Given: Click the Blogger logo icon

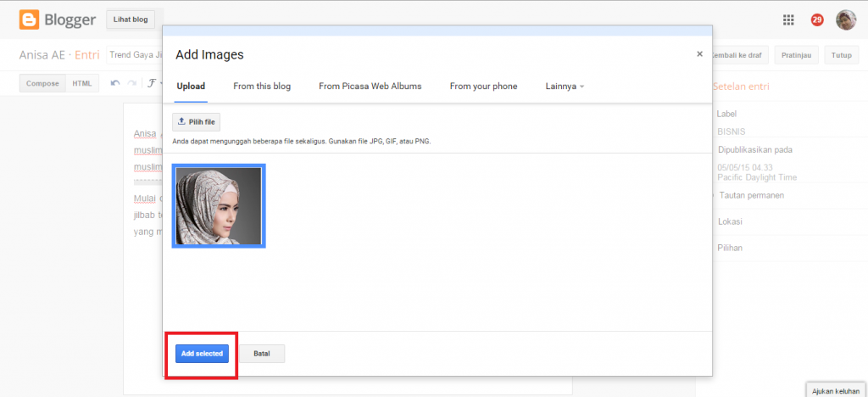Looking at the screenshot, I should [x=29, y=20].
